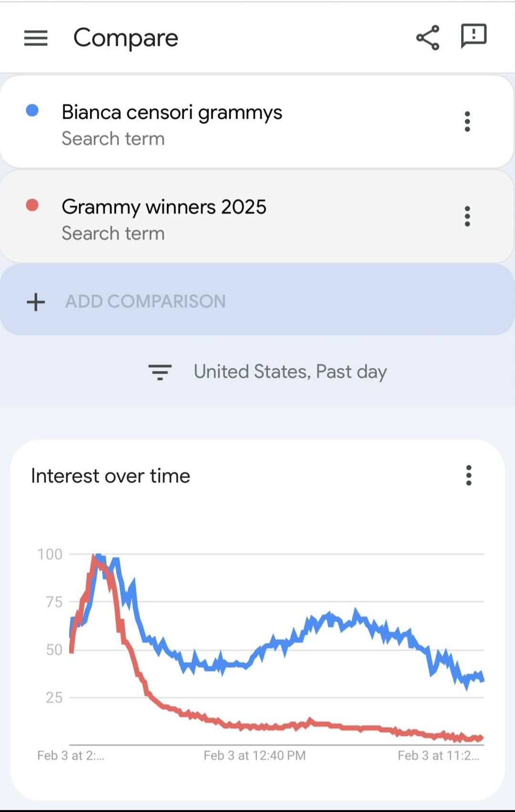
Task: Open the hamburger navigation menu
Action: tap(36, 38)
